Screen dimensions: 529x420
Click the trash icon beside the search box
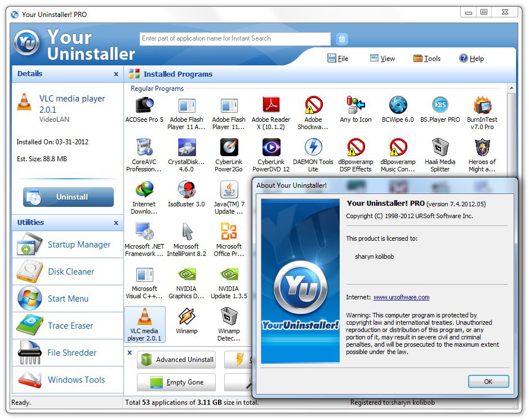click(x=342, y=38)
